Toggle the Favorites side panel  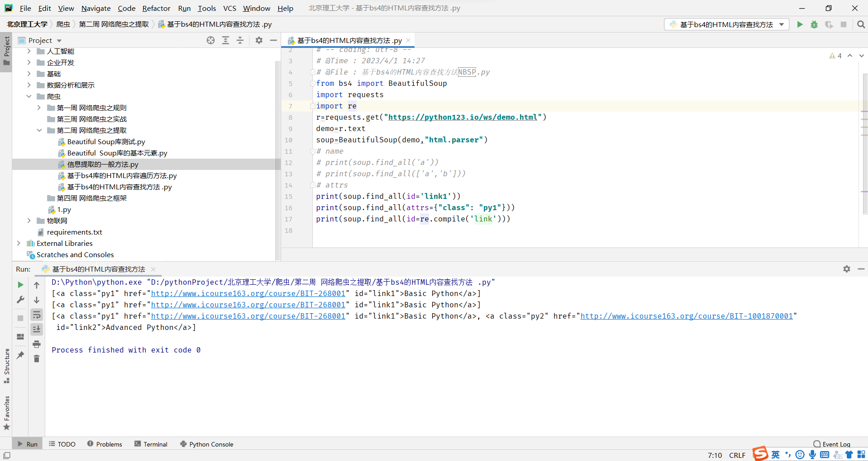(x=6, y=414)
